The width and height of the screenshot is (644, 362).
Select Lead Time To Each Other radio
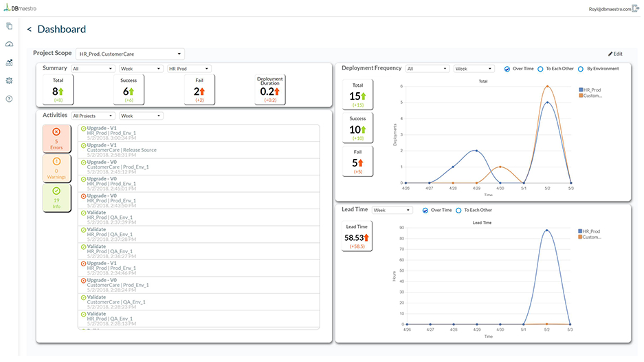point(458,210)
